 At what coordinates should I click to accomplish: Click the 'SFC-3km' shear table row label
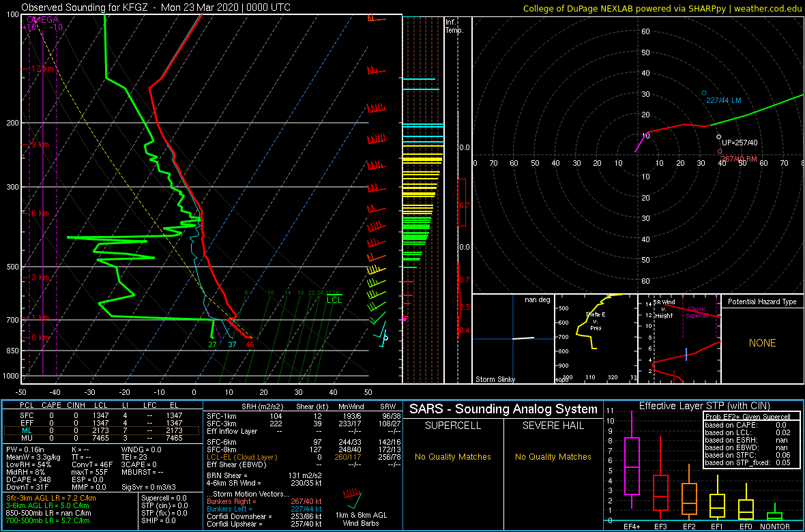(221, 423)
